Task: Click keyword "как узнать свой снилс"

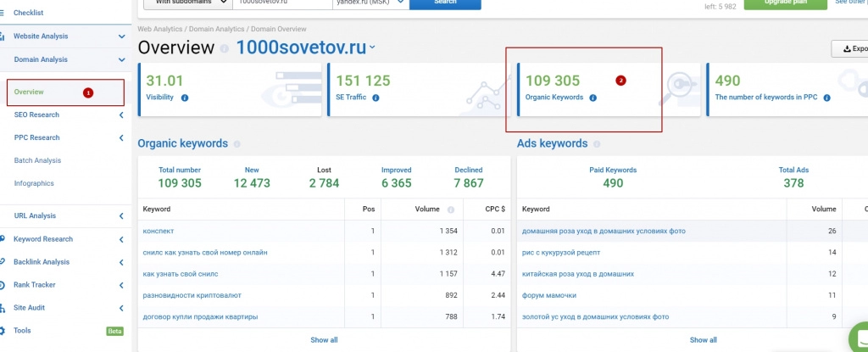Action: tap(181, 274)
